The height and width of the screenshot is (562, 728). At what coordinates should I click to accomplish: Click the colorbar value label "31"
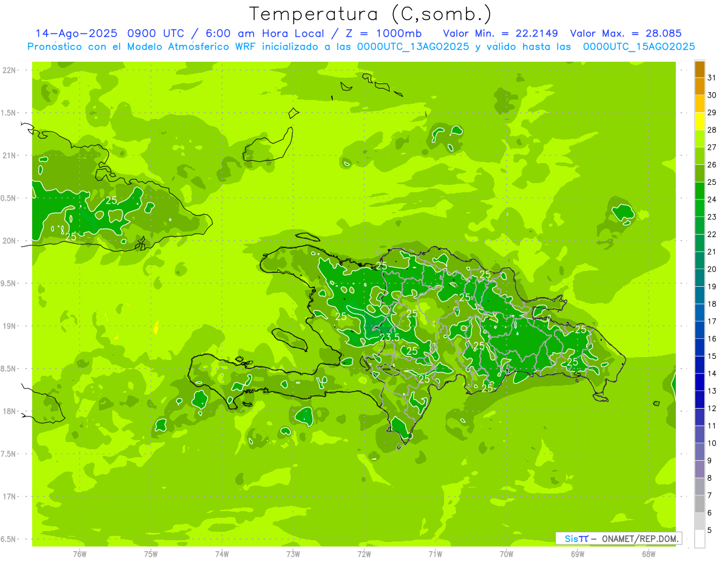712,78
